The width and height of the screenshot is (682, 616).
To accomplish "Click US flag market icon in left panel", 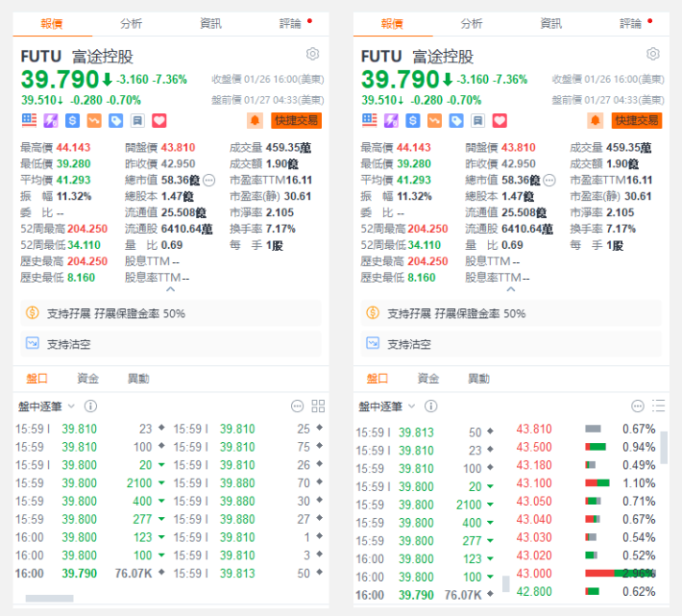I will [29, 120].
